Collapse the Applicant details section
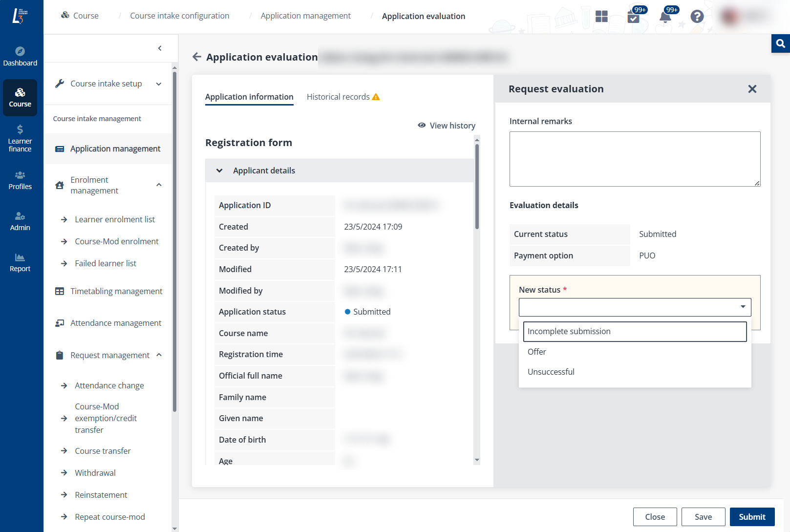The image size is (790, 532). coord(220,170)
